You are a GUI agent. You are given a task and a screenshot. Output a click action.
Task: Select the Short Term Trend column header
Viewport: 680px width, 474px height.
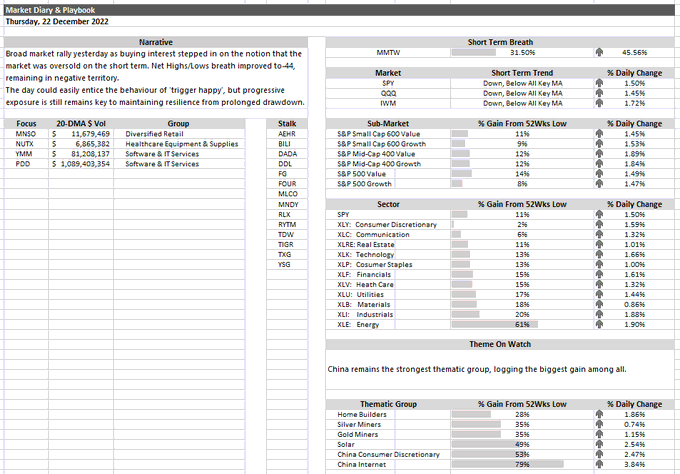(522, 73)
